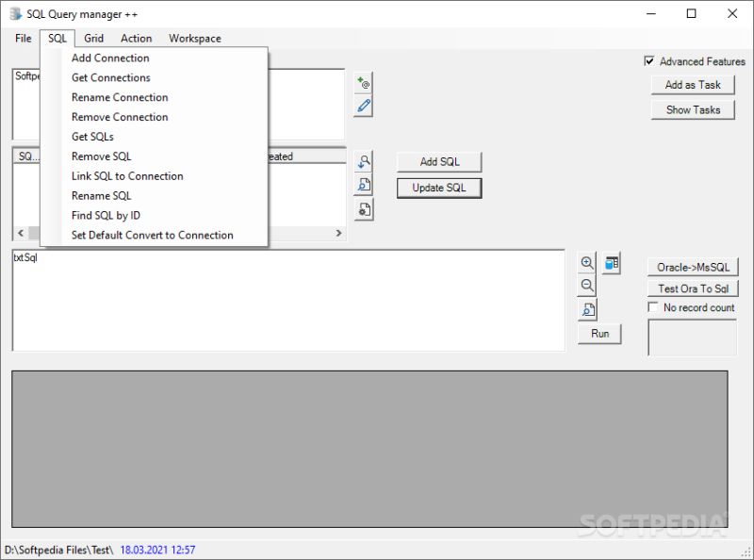Select the zoom in magnifier icon

tap(587, 262)
